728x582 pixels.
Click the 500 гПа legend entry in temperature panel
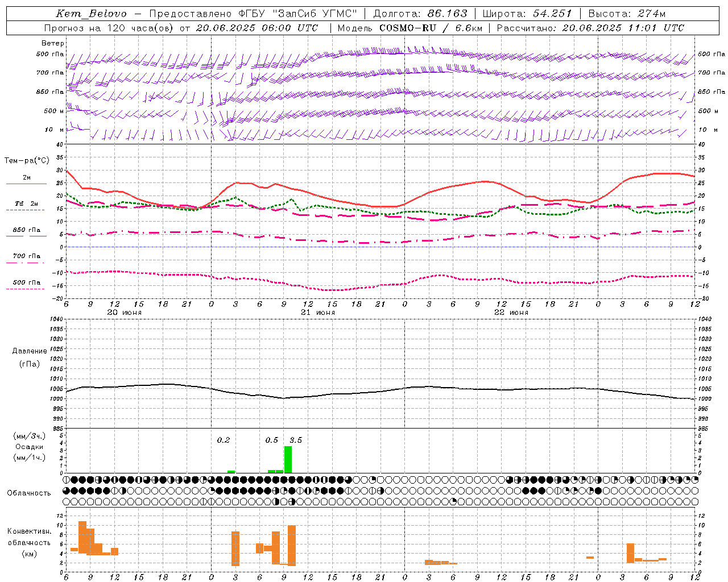pos(27,282)
